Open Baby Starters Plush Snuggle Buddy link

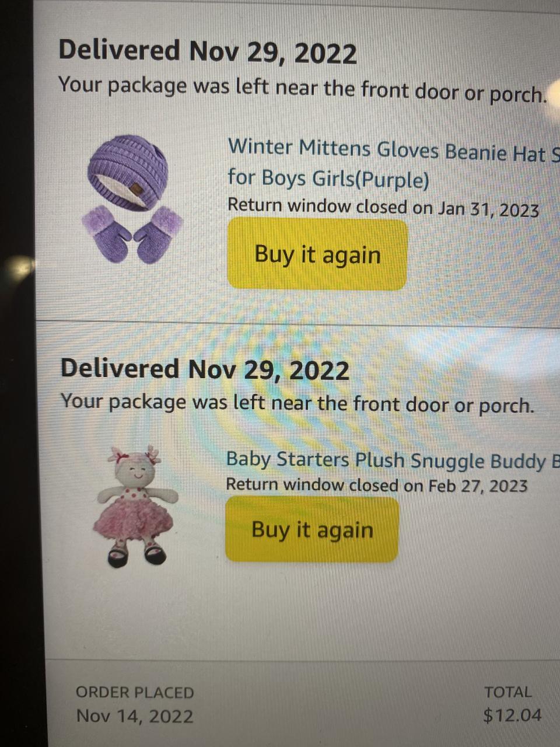click(393, 459)
